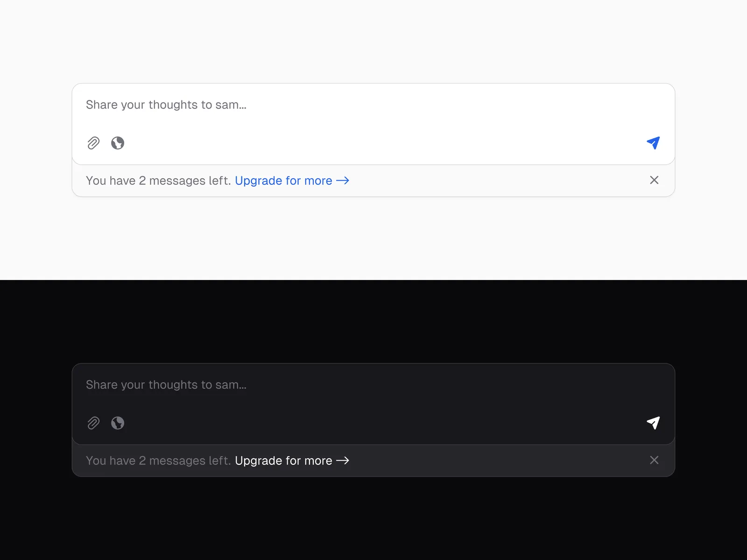Dismiss the dark theme messages-left banner
This screenshot has width=747, height=560.
pos(654,460)
